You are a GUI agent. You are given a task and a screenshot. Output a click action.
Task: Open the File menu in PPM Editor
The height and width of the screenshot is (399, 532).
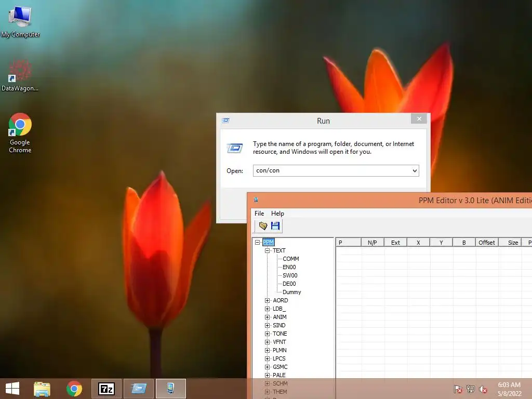259,214
